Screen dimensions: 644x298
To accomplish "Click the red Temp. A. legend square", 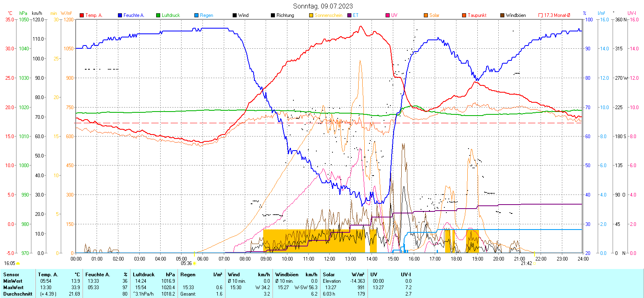I will click(82, 15).
